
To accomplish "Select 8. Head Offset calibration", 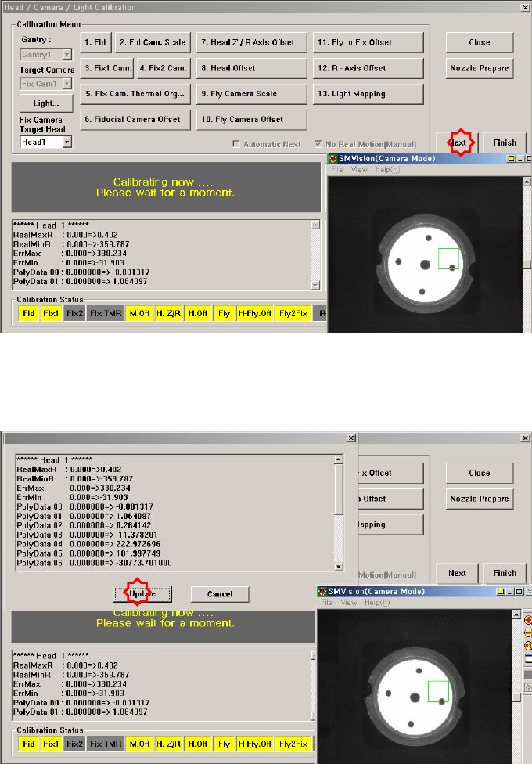I will click(251, 68).
